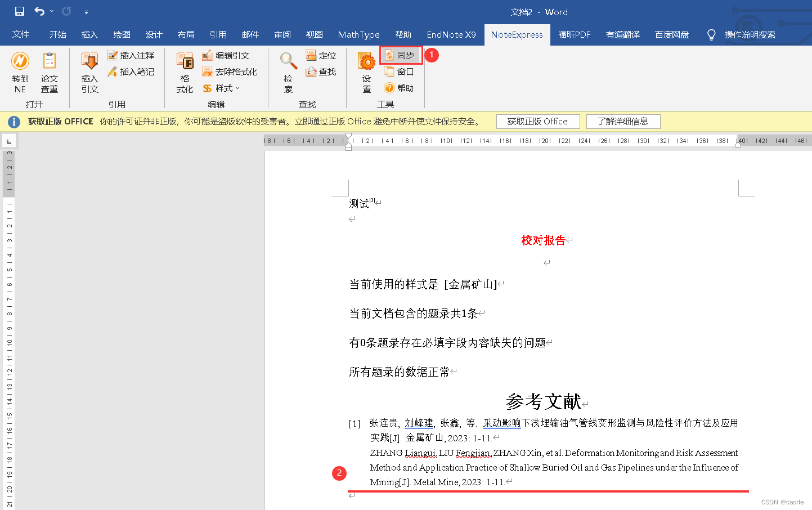Click the Redo icon in quick access

[66, 11]
